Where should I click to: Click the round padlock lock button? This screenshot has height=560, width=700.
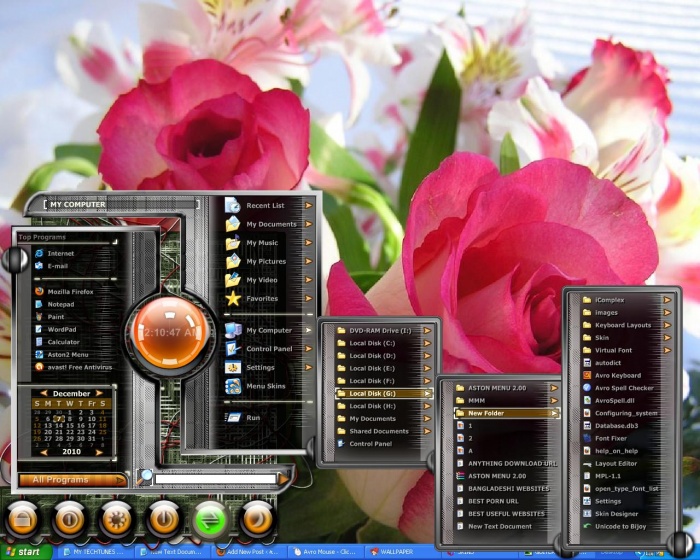pos(22,519)
